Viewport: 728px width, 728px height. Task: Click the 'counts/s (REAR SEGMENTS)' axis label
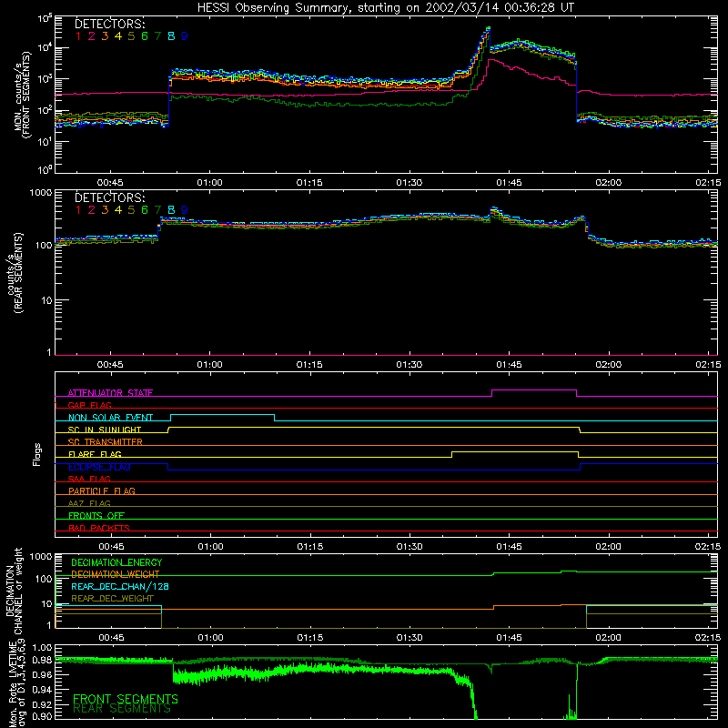pyautogui.click(x=15, y=273)
